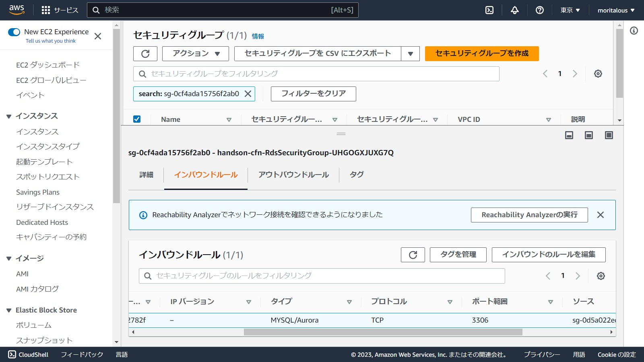Open the help question mark icon

539,10
